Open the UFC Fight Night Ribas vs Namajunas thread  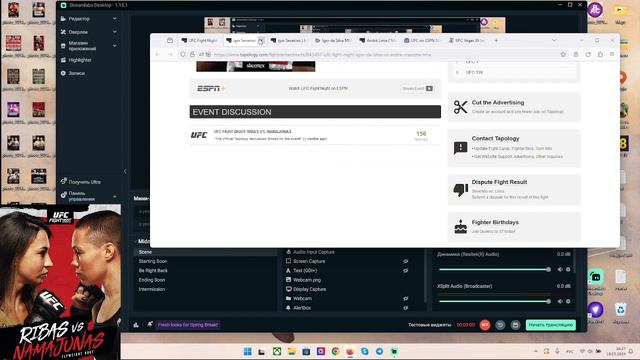(x=253, y=131)
